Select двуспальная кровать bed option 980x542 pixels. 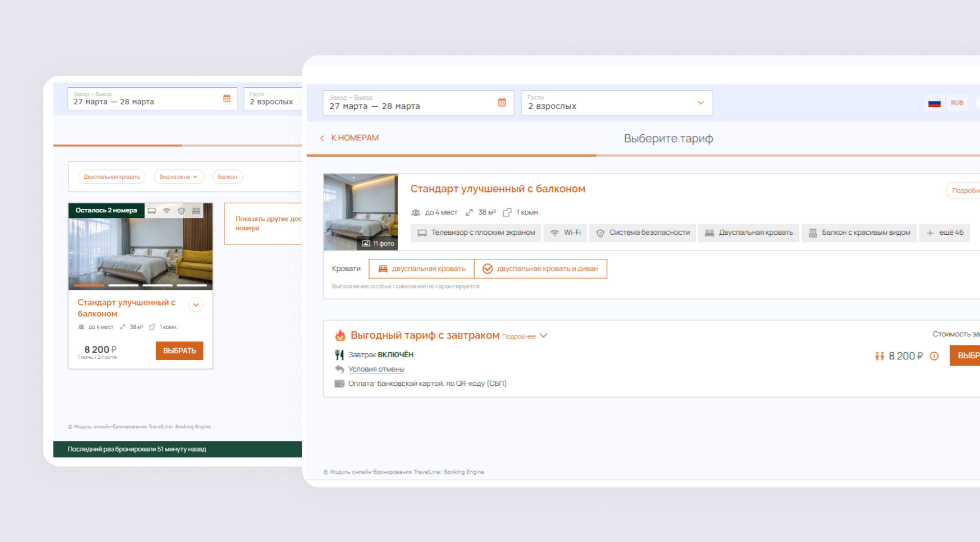(x=422, y=269)
